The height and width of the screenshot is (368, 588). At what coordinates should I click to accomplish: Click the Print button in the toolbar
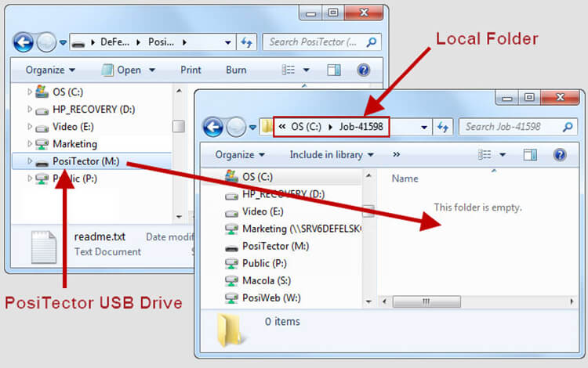pyautogui.click(x=191, y=70)
